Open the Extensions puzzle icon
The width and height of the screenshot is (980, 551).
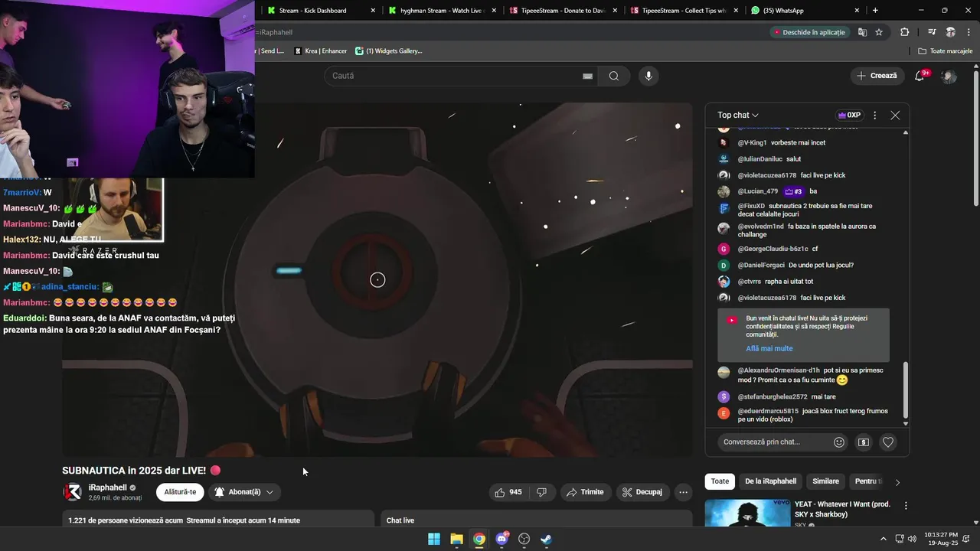pos(905,32)
